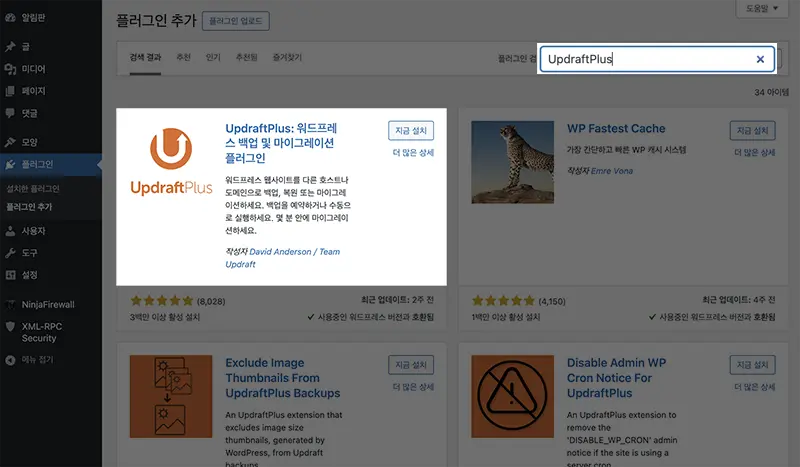Viewport: 800px width, 467px height.
Task: Open More Details for Exclude Image Thumbnails
Action: point(413,387)
